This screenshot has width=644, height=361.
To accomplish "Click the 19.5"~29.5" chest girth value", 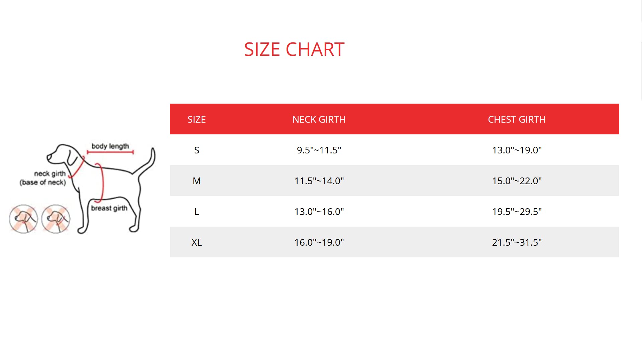I will click(x=517, y=212).
